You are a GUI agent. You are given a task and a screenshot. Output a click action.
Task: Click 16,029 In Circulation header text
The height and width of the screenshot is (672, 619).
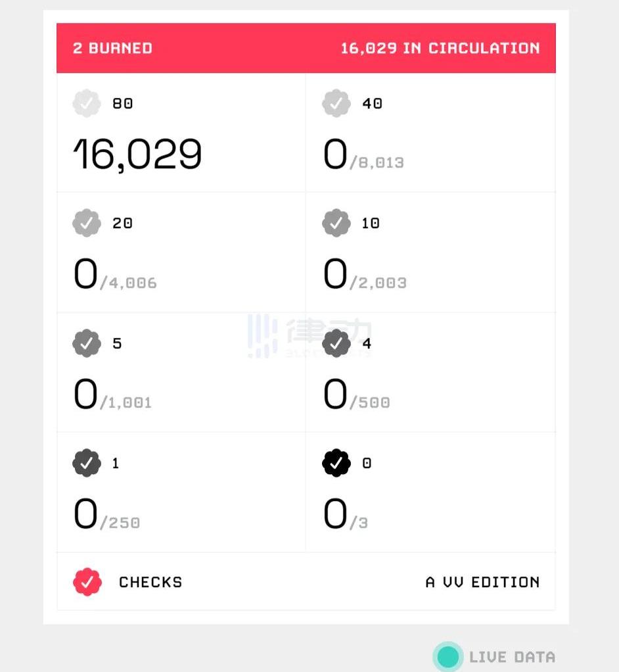tap(440, 48)
